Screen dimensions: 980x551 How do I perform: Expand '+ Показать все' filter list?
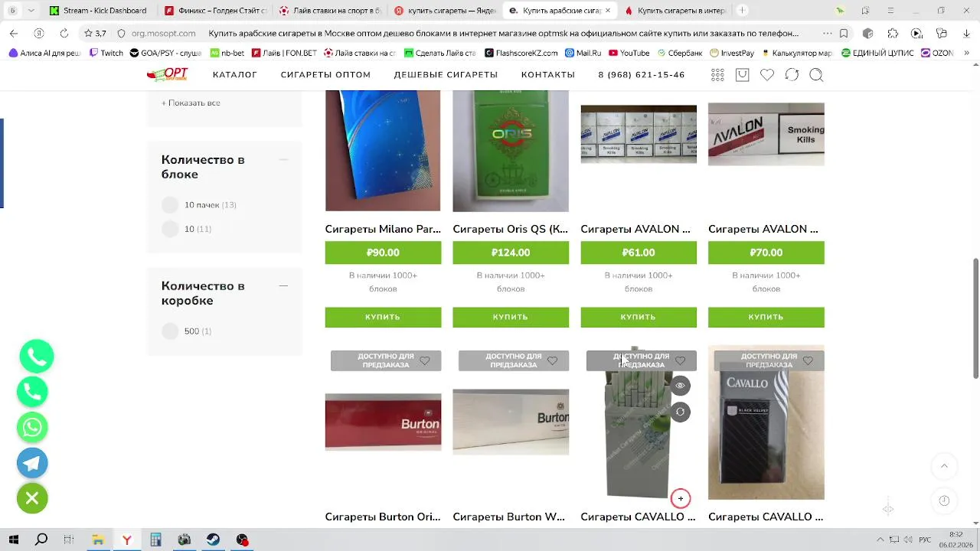click(x=191, y=103)
